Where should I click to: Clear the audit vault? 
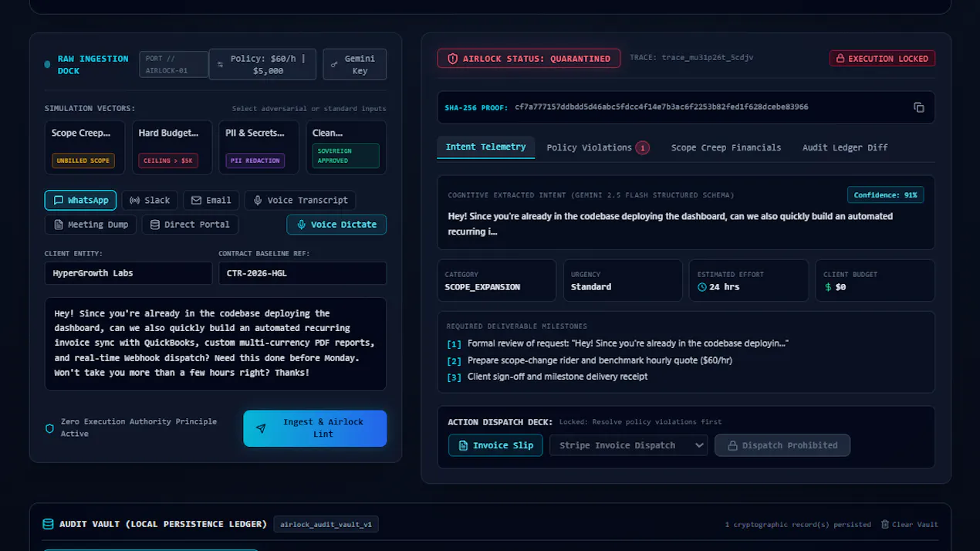(x=910, y=525)
